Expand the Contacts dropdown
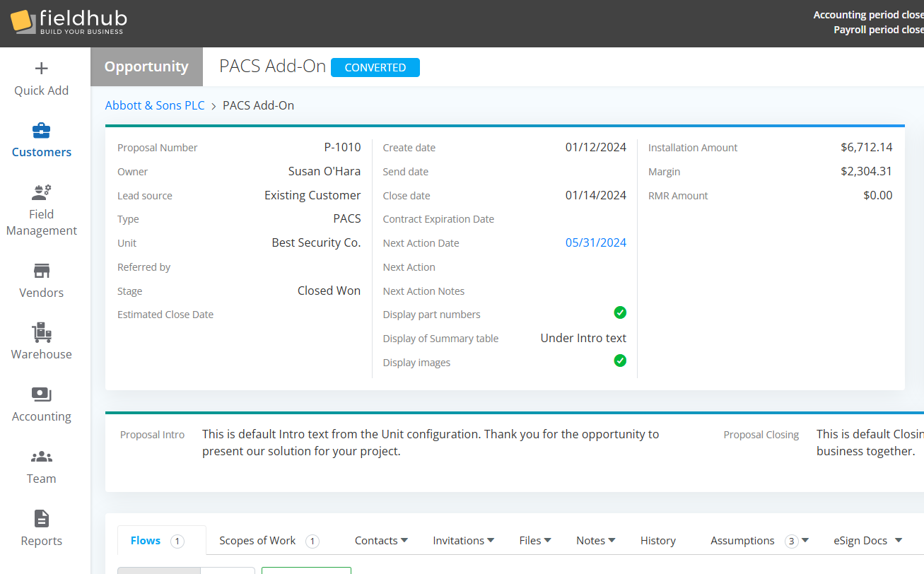The height and width of the screenshot is (574, 924). [381, 541]
